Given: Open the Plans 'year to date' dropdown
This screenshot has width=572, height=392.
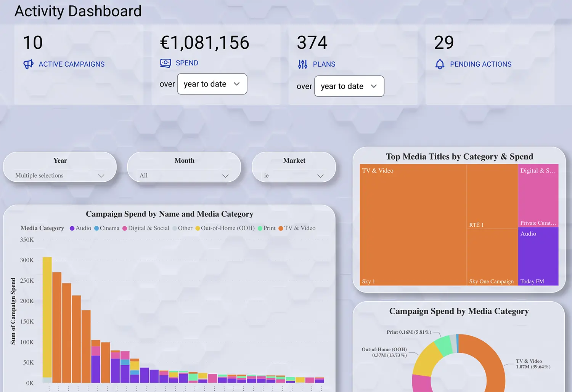Looking at the screenshot, I should (x=349, y=86).
